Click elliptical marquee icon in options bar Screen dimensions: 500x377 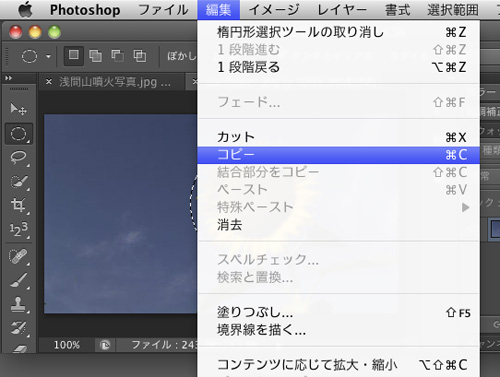pos(29,56)
